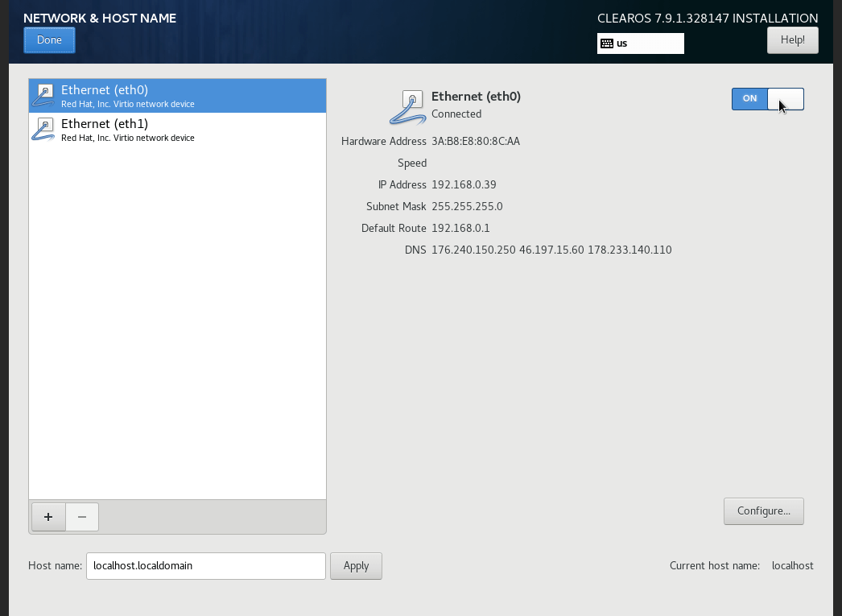Click Done to finish network setup
842x616 pixels.
tap(49, 39)
